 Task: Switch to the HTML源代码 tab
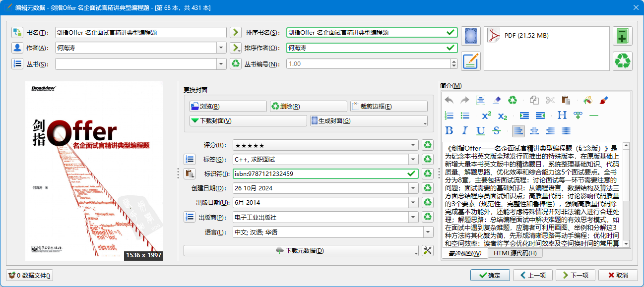tap(515, 253)
